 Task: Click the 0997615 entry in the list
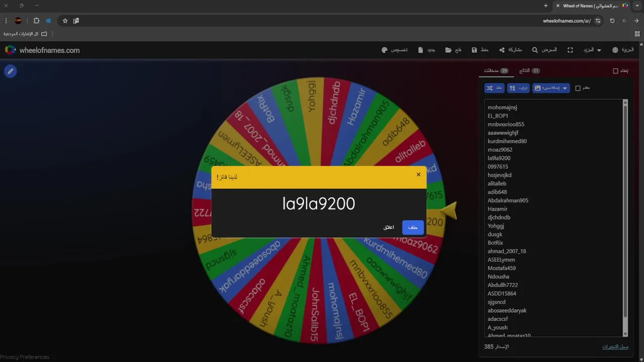pyautogui.click(x=498, y=166)
